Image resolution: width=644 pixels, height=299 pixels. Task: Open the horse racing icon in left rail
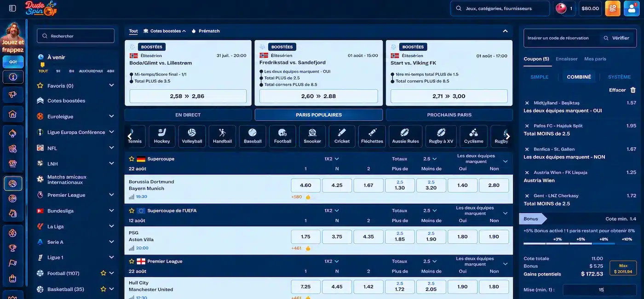[13, 213]
